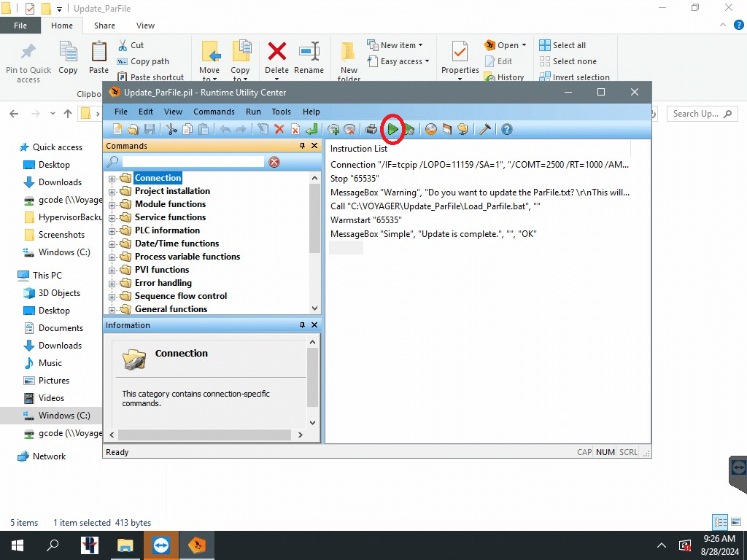Image resolution: width=747 pixels, height=560 pixels.
Task: Expand the Error handling tree node
Action: [x=112, y=283]
